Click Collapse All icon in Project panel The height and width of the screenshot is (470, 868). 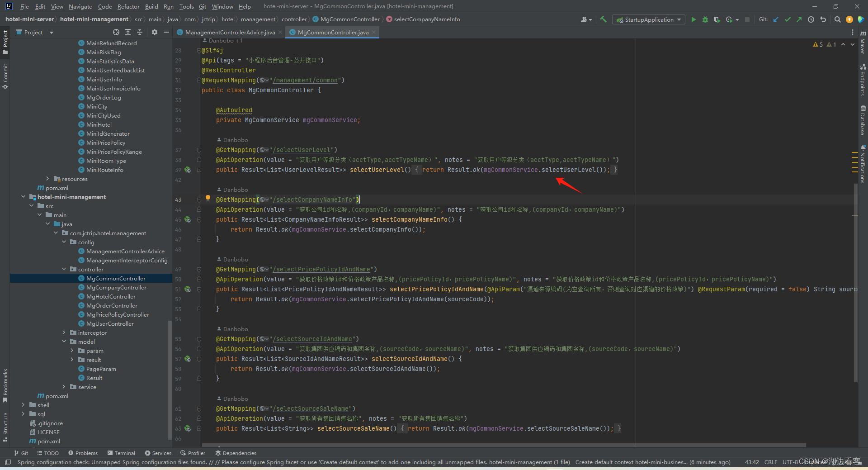[x=140, y=32]
